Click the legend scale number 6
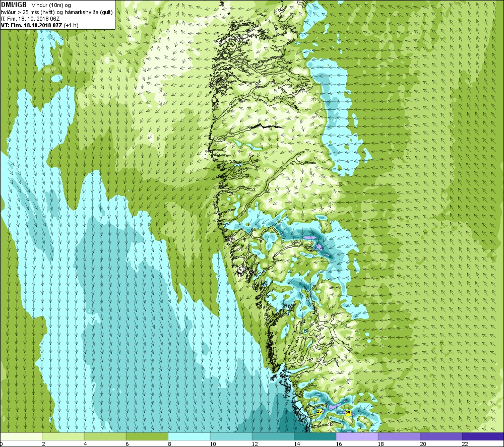The height and width of the screenshot is (447, 504). (128, 444)
